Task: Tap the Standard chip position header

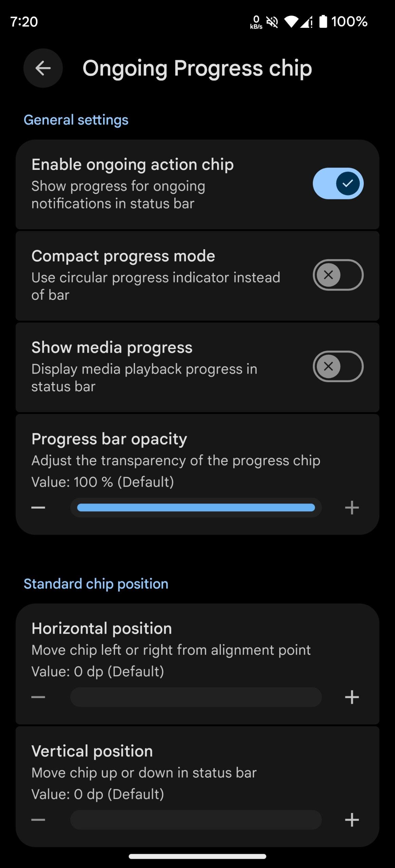Action: [x=96, y=584]
